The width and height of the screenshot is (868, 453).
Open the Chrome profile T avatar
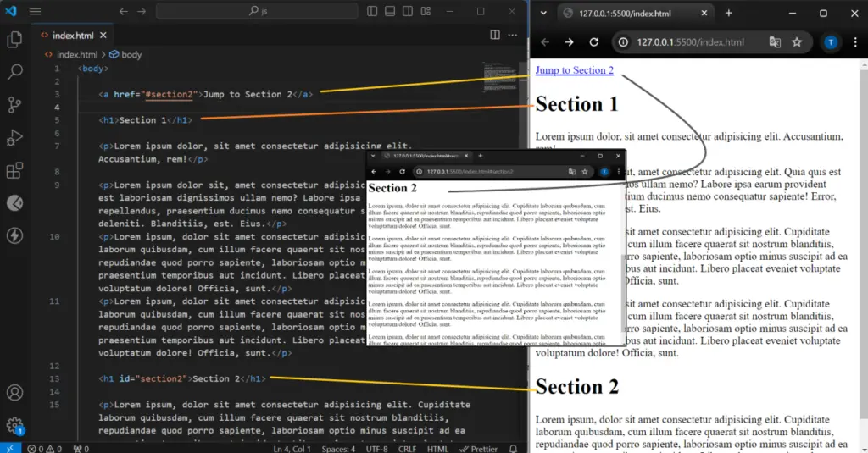[831, 42]
